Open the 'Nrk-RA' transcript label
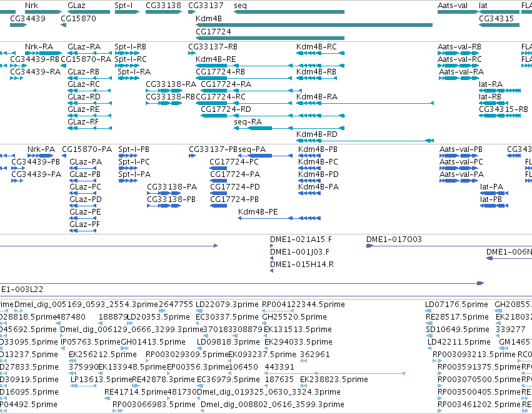The width and height of the screenshot is (532, 414). [x=39, y=47]
